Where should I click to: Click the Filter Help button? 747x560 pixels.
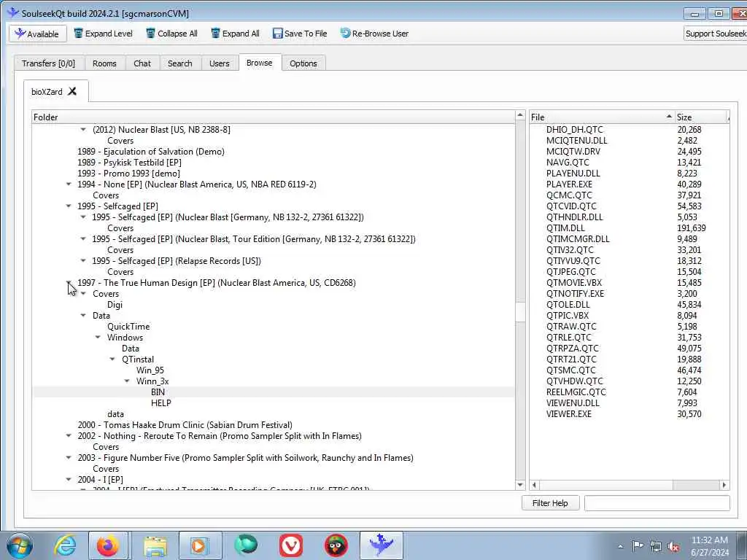point(550,503)
